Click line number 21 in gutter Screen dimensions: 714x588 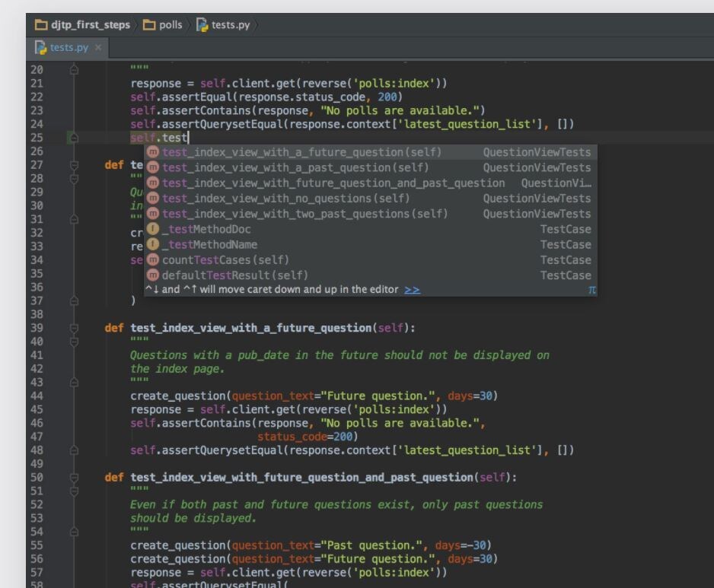37,83
